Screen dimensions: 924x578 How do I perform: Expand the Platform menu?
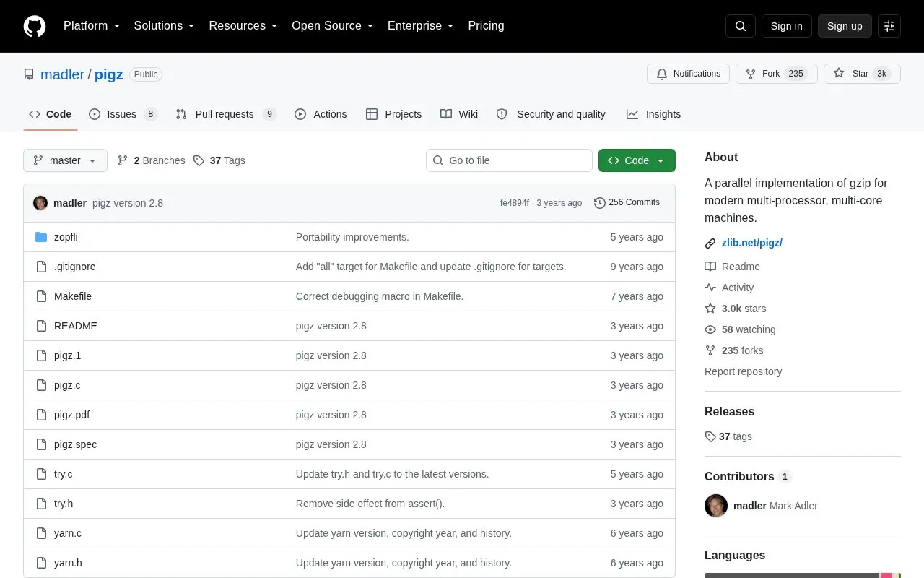pyautogui.click(x=92, y=26)
